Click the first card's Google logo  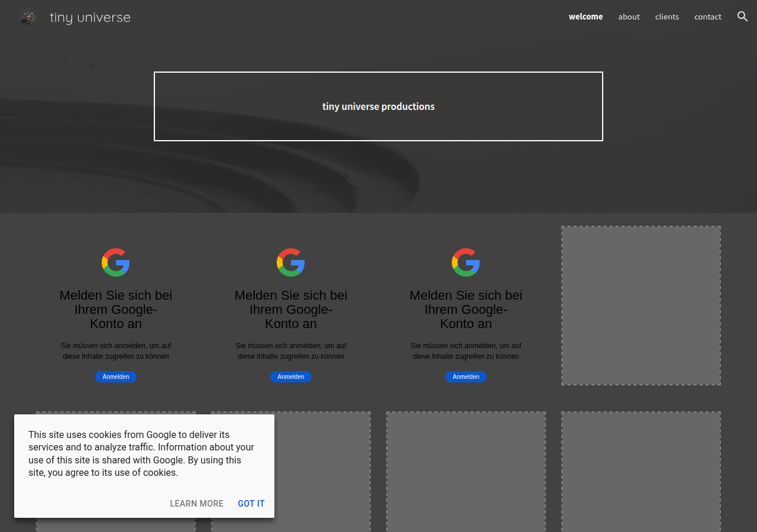click(116, 262)
